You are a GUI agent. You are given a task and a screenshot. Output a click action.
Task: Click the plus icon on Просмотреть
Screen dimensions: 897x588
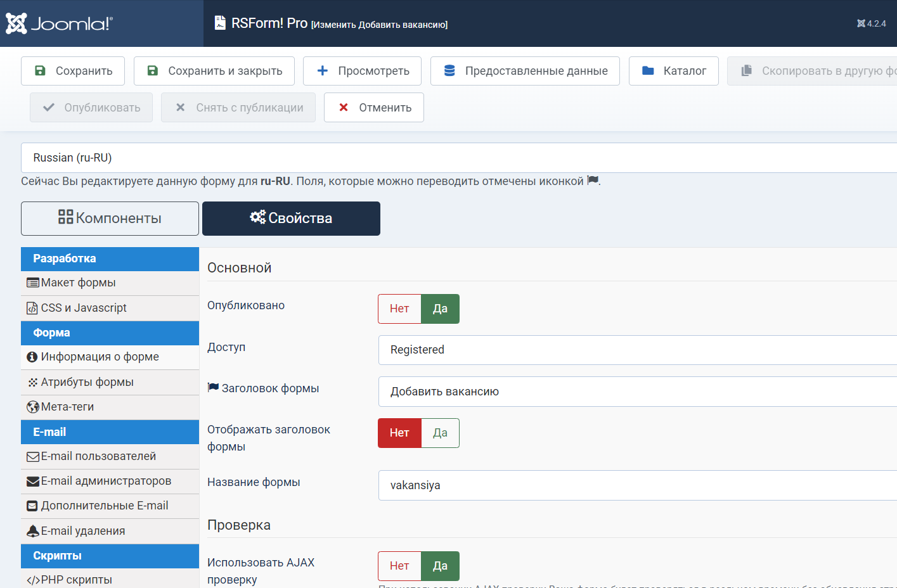tap(322, 71)
